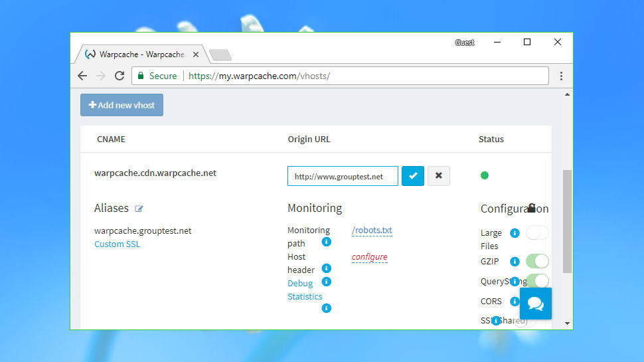
Task: Click the Warpcache tab favicon
Action: click(x=90, y=54)
